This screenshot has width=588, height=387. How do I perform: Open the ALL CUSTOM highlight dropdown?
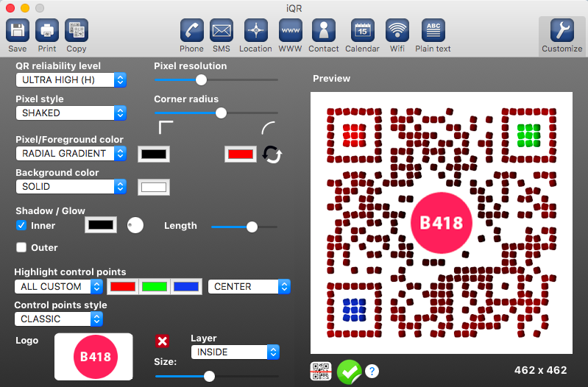[x=58, y=286]
